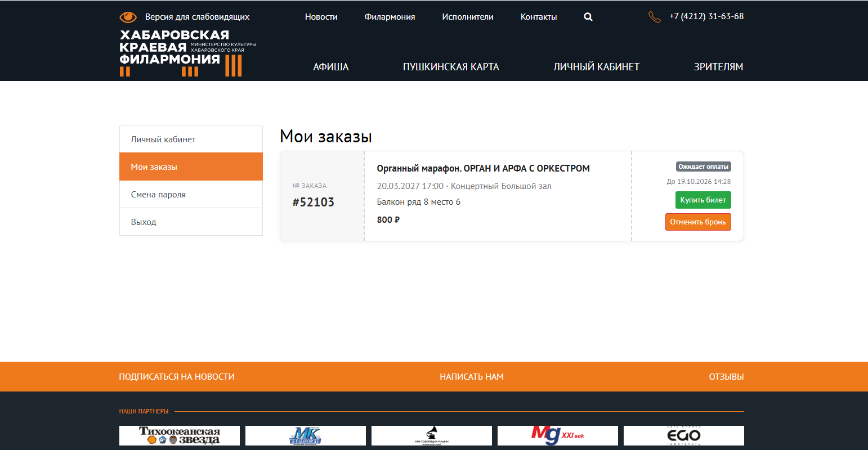The height and width of the screenshot is (450, 868).
Task: Click the seat text Балкон ряд 8 место 6
Action: (419, 202)
